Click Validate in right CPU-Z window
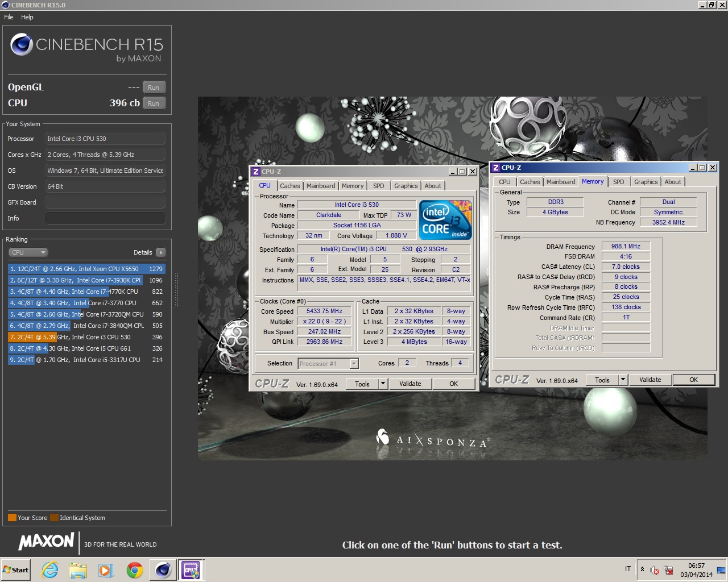This screenshot has width=728, height=582. pyautogui.click(x=650, y=380)
